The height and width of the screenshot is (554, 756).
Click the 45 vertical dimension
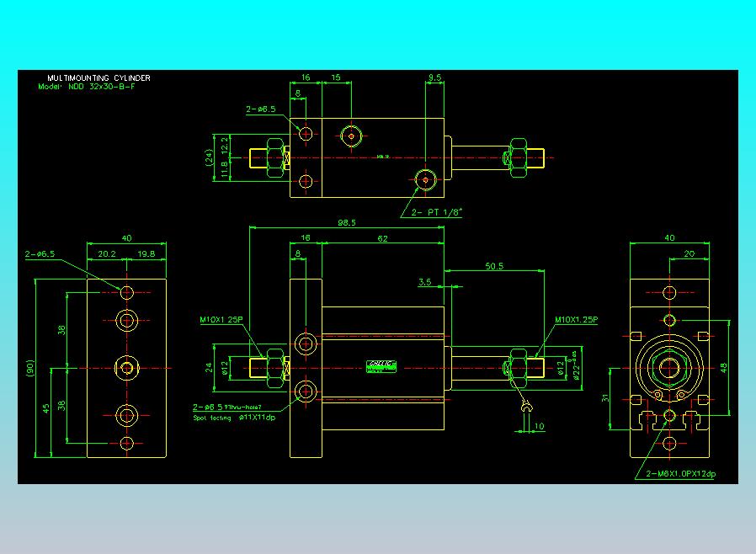[45, 409]
